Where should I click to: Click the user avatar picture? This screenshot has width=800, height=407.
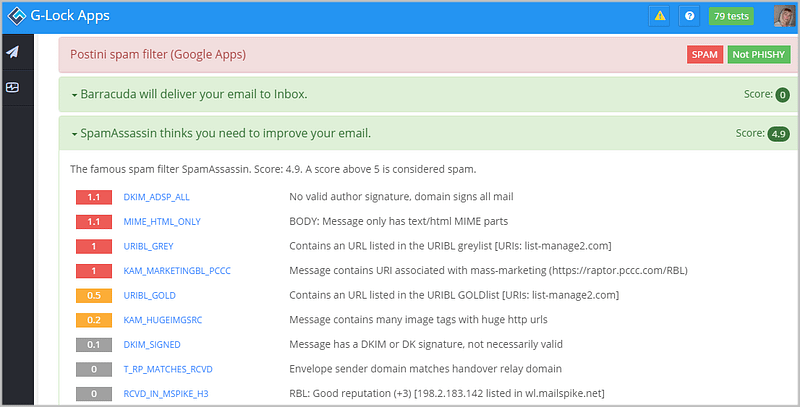pos(784,16)
